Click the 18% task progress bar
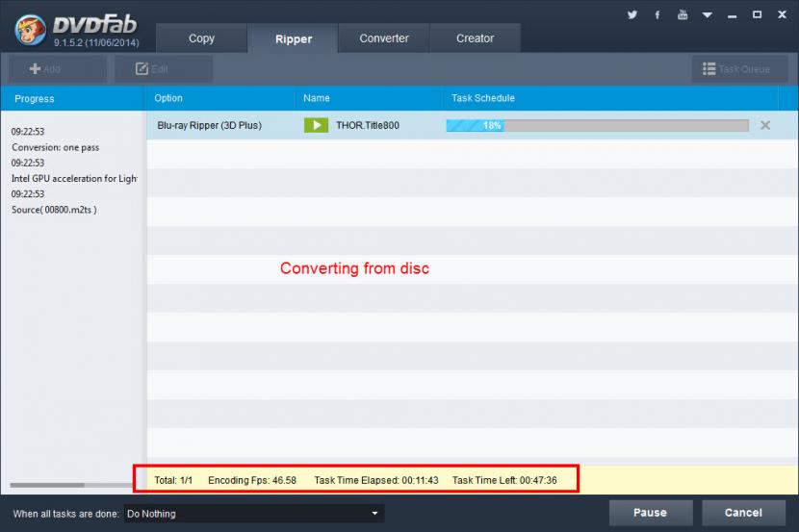 (x=597, y=125)
